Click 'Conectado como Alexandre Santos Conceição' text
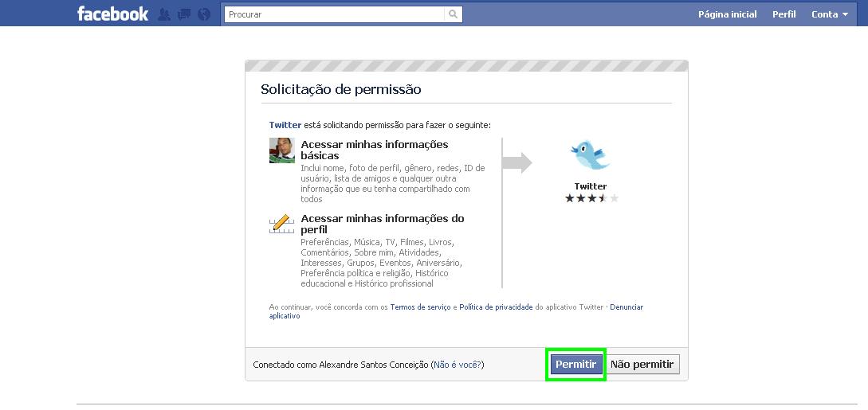Image resolution: width=868 pixels, height=410 pixels. pos(340,365)
